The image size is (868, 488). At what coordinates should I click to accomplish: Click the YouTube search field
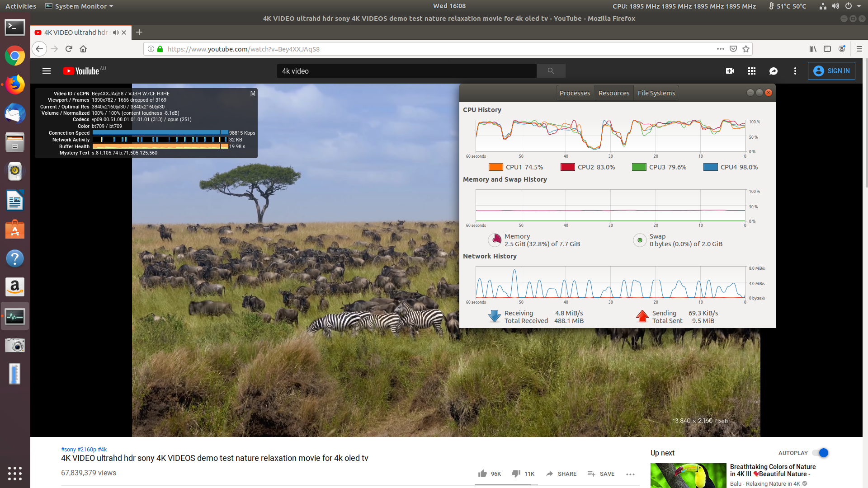click(406, 71)
